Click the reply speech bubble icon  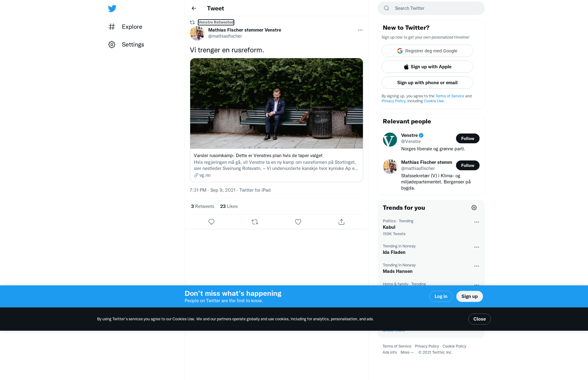[x=211, y=222]
